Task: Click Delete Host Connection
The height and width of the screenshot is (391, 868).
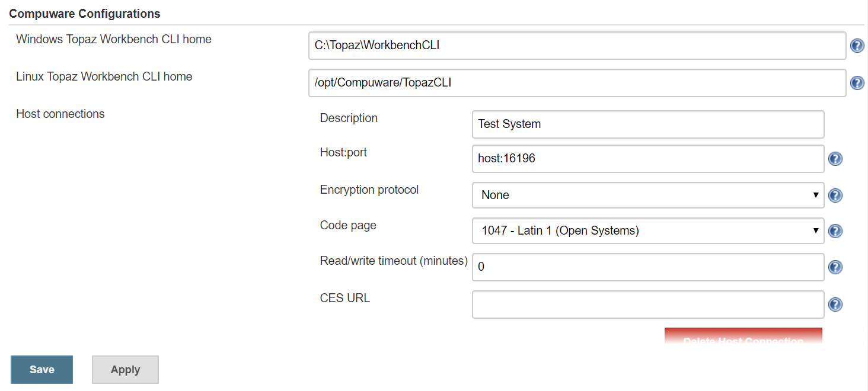Action: [x=743, y=338]
